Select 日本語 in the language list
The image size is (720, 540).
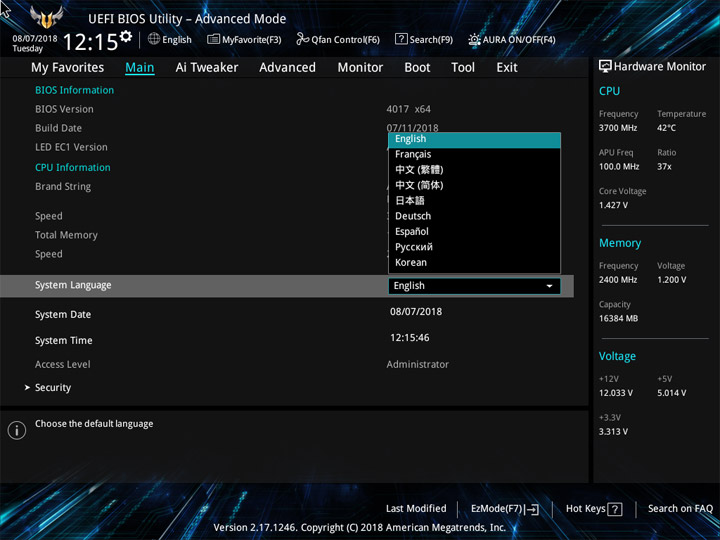[x=474, y=201]
